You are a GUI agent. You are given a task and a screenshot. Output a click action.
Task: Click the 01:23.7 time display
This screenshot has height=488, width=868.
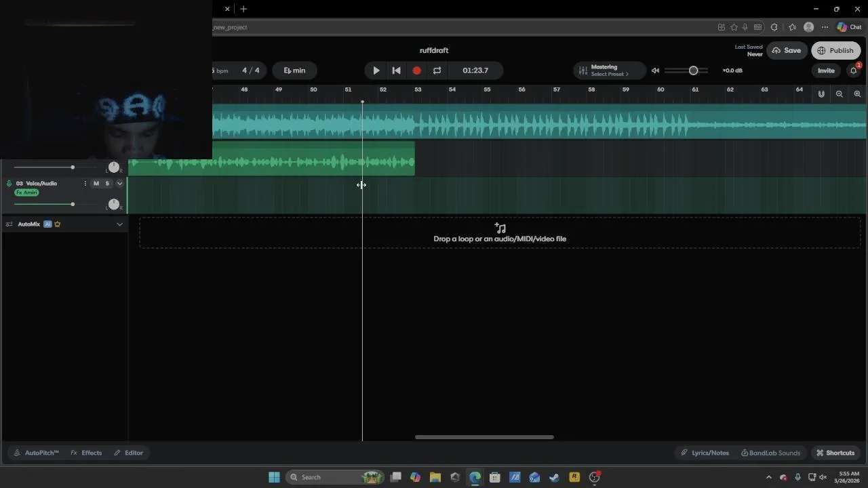click(x=475, y=70)
